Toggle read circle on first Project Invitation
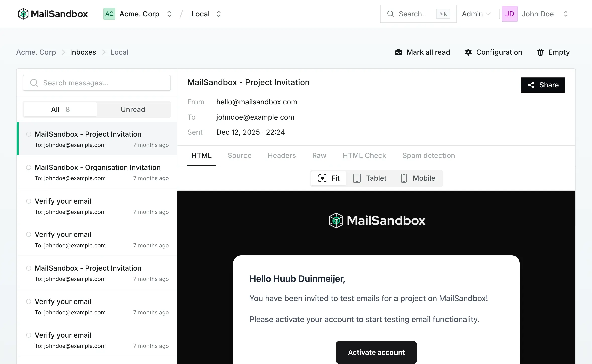592x364 pixels. (29, 134)
